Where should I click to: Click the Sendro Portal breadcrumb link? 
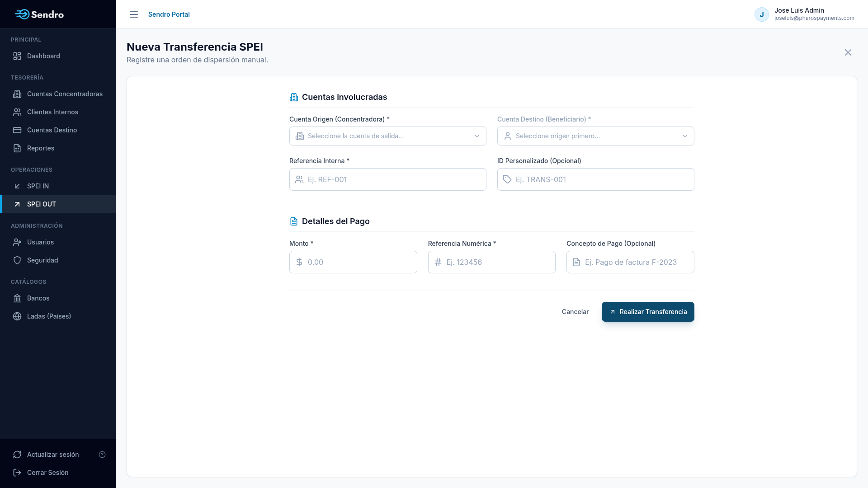pyautogui.click(x=169, y=14)
